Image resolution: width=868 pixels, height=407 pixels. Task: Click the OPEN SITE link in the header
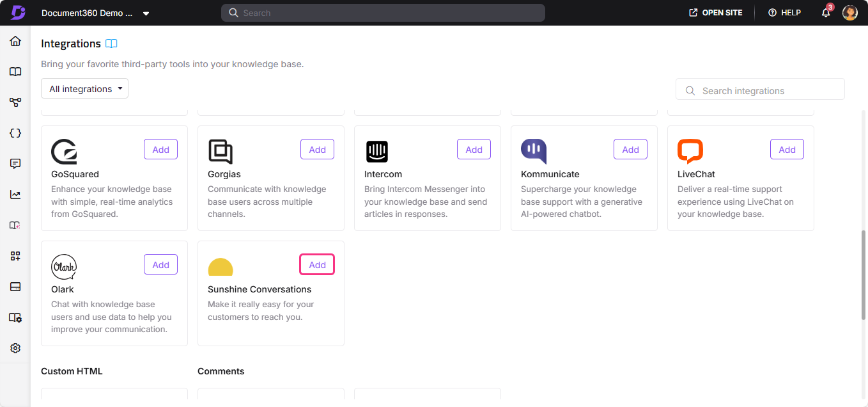click(x=715, y=12)
